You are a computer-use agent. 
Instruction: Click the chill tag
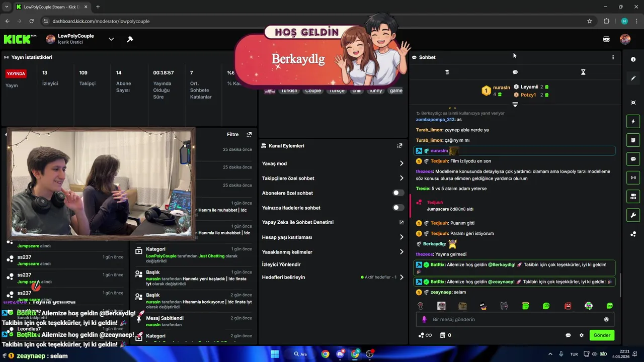(x=357, y=90)
